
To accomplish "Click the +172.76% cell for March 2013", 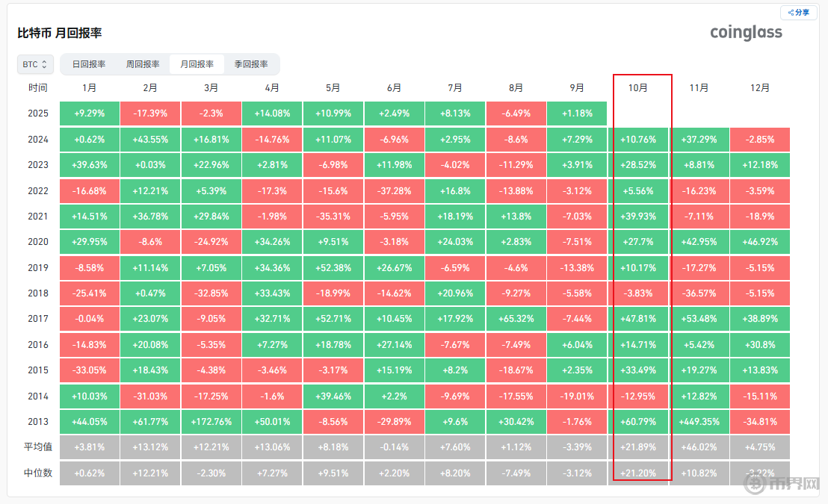I will pos(211,422).
